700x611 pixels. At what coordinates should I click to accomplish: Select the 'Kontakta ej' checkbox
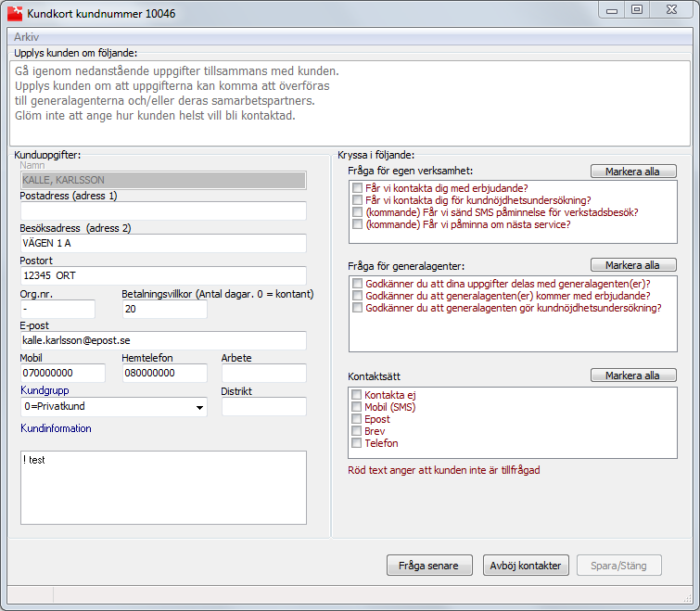click(x=356, y=395)
